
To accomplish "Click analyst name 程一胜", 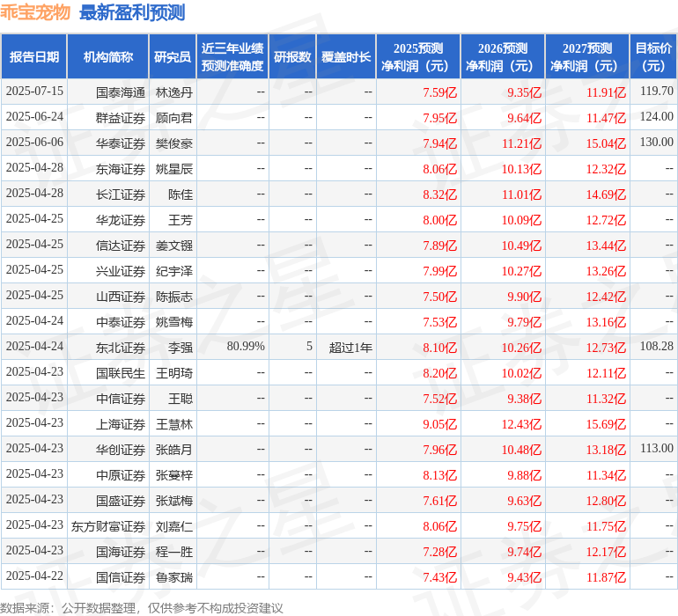I will coord(173,552).
